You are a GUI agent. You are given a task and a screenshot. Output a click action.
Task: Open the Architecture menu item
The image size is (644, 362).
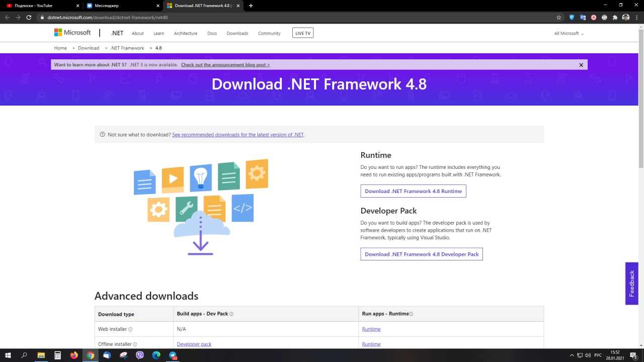click(186, 33)
